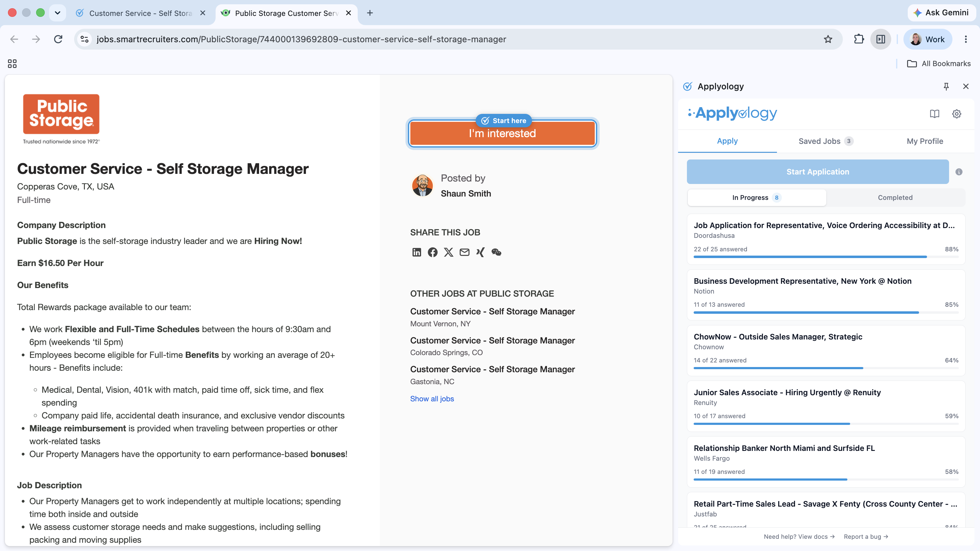Share job on WeChat
Image resolution: width=980 pixels, height=551 pixels.
pyautogui.click(x=496, y=252)
